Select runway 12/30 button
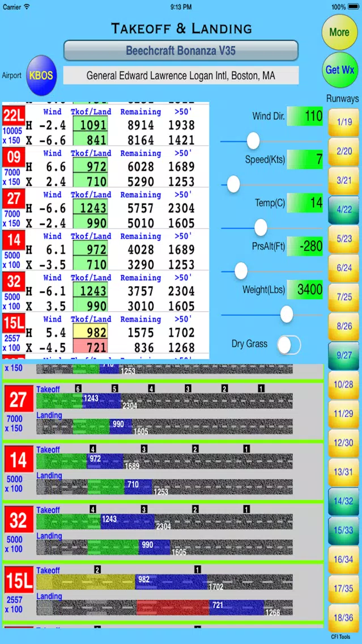Screen dimensions: 362x644 [x=344, y=443]
